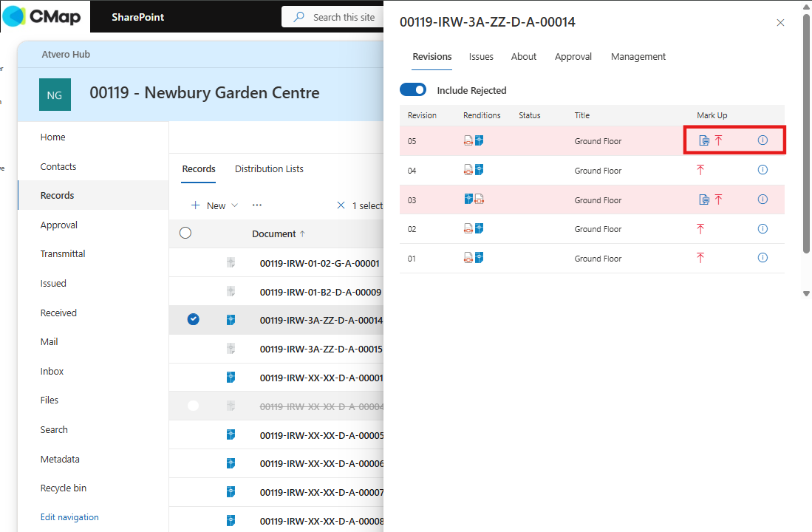Screen dimensions: 812x532
Task: Switch to the Issues tab
Action: (481, 56)
